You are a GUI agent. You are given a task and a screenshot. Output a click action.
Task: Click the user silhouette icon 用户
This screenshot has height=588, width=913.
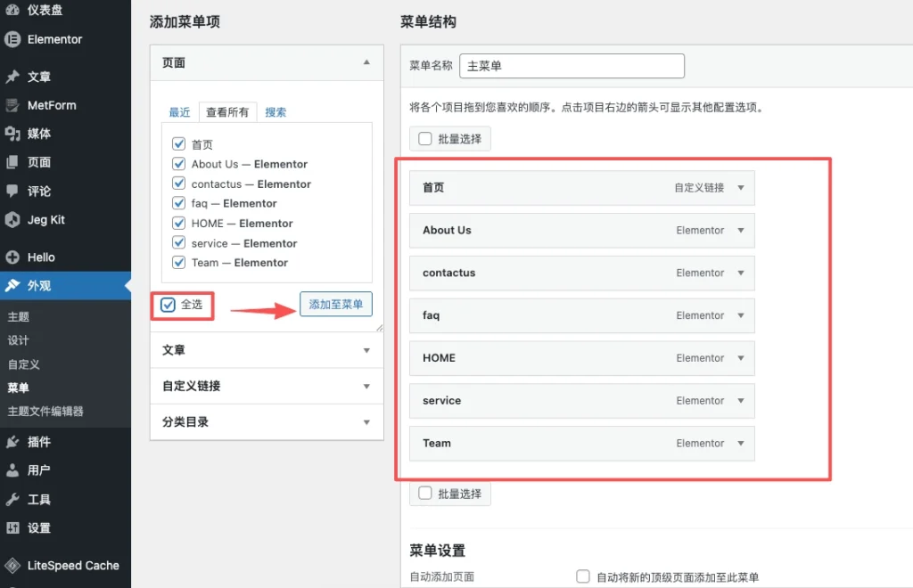coord(12,470)
